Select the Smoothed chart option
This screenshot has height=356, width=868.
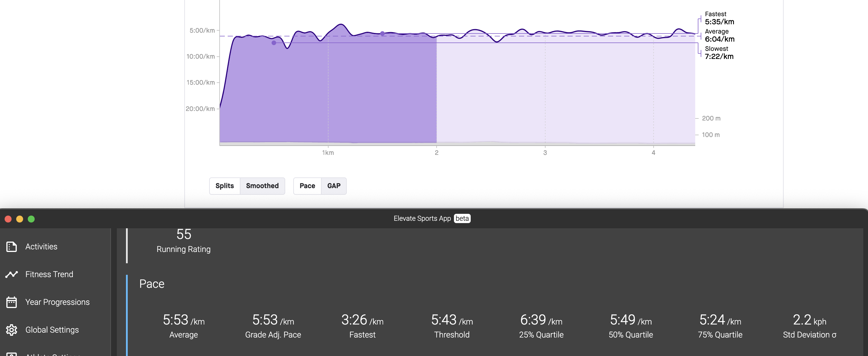coord(262,186)
